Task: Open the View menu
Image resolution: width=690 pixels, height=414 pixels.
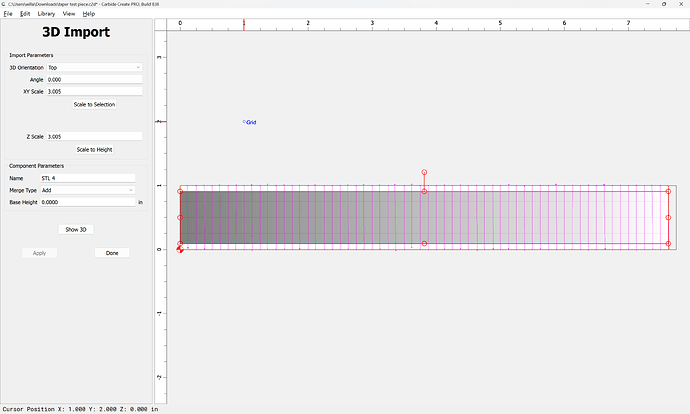Action: click(68, 14)
